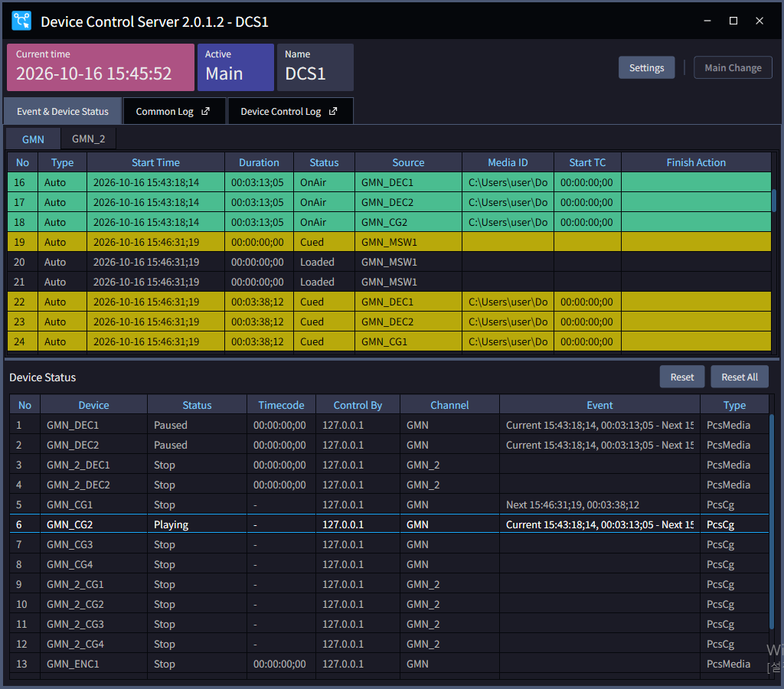Click Device column header in Device Status
Viewport: 784px width, 689px height.
click(93, 405)
